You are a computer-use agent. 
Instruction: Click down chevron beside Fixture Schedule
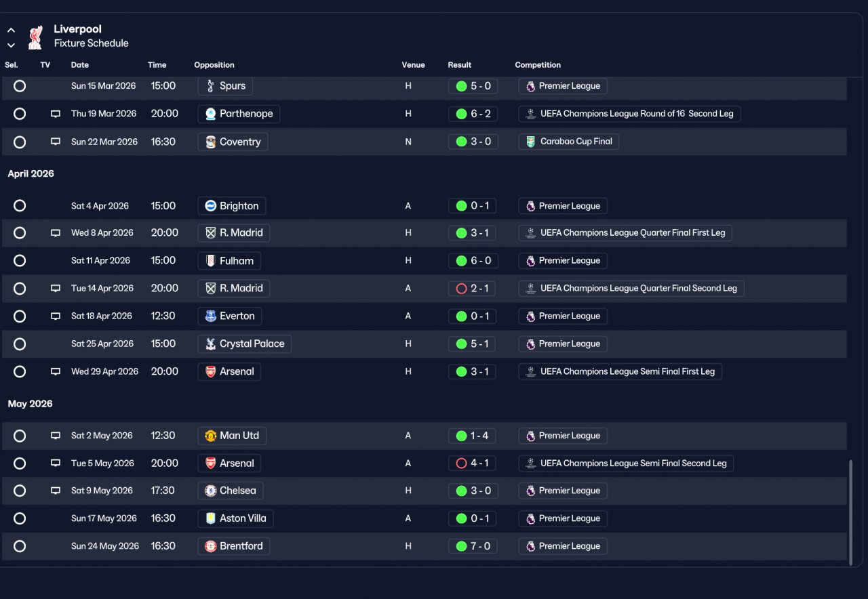click(11, 45)
